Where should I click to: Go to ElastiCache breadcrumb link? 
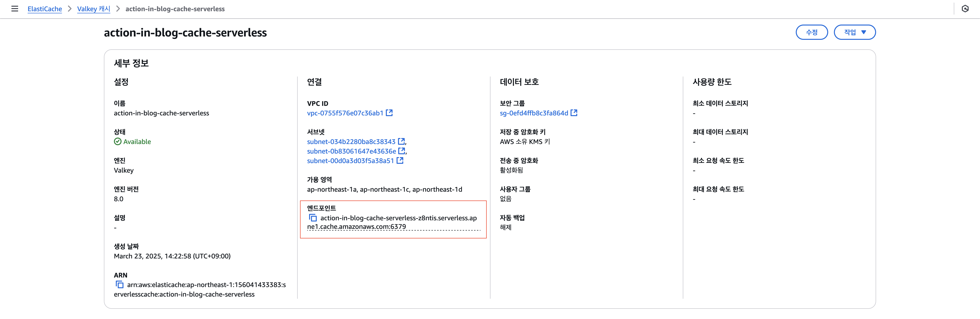[45, 9]
